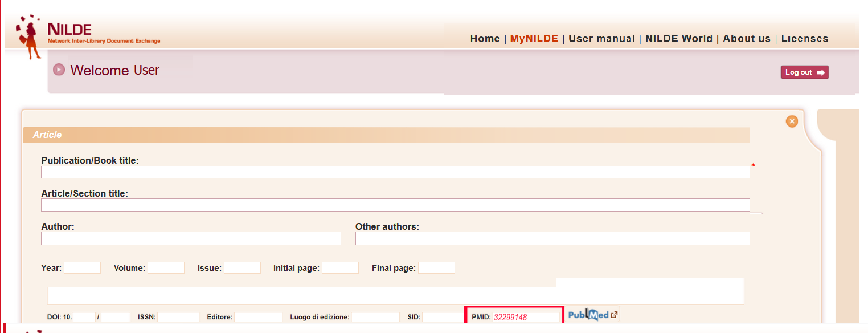The image size is (868, 333).
Task: View the Licenses page
Action: click(805, 39)
